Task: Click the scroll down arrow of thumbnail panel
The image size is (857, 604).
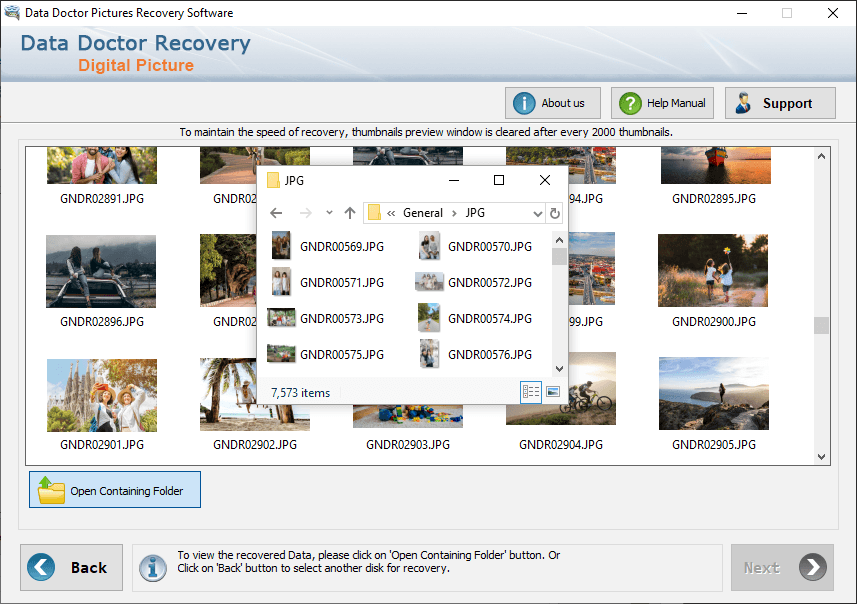Action: point(821,456)
